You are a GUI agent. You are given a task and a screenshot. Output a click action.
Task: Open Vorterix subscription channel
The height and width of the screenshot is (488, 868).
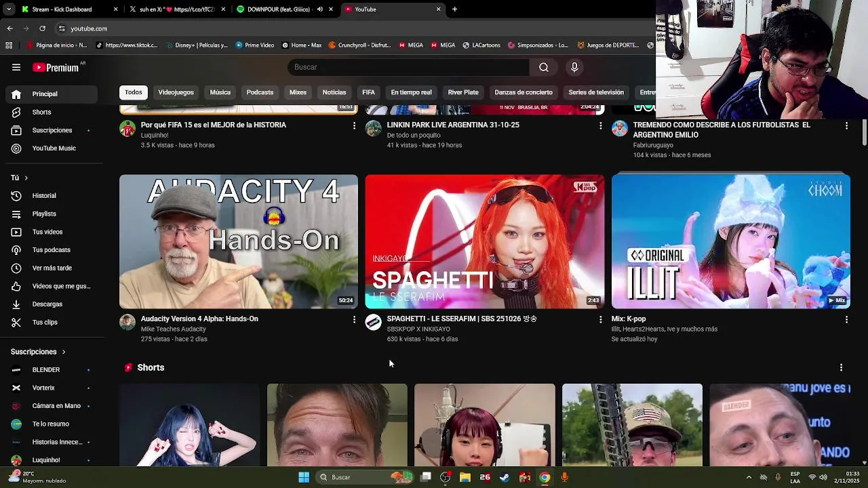coord(52,388)
